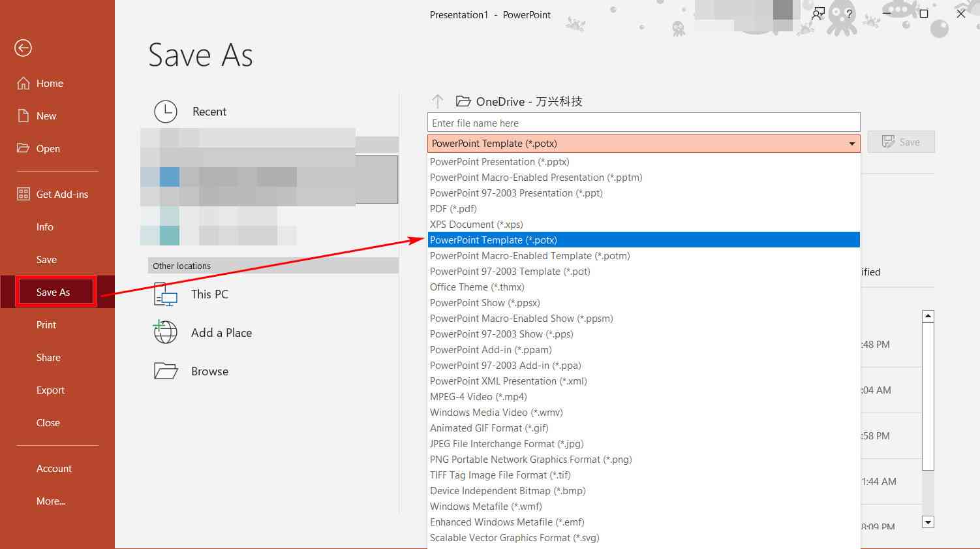Choose Animated GIF Format (*.gif)

pyautogui.click(x=643, y=428)
